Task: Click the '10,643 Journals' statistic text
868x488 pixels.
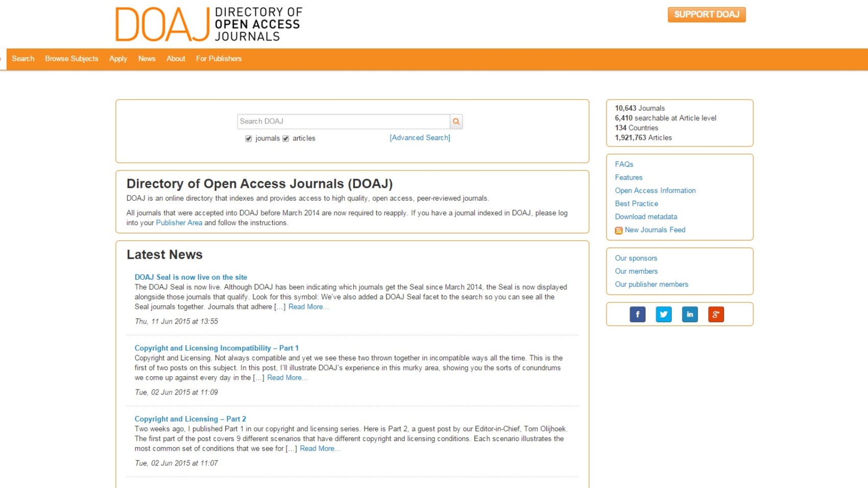Action: [x=640, y=108]
